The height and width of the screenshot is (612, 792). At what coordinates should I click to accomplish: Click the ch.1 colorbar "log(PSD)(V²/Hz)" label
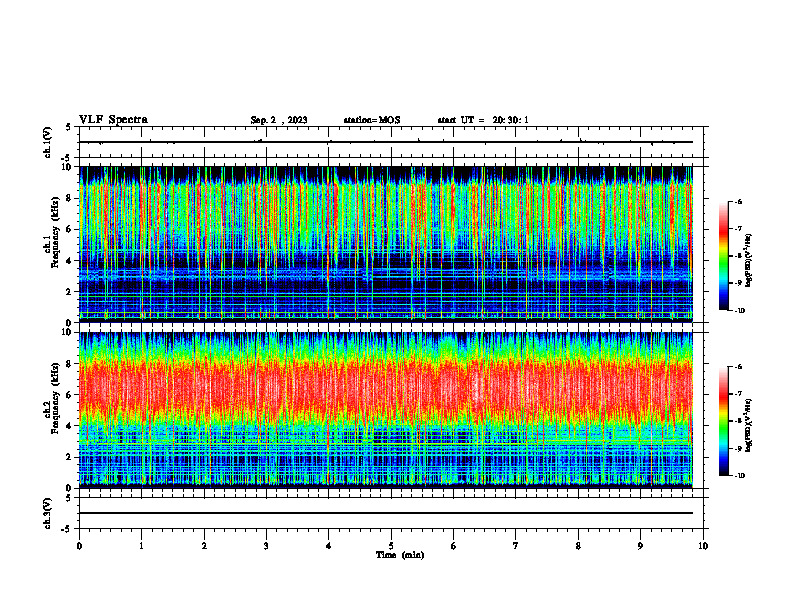click(x=749, y=260)
